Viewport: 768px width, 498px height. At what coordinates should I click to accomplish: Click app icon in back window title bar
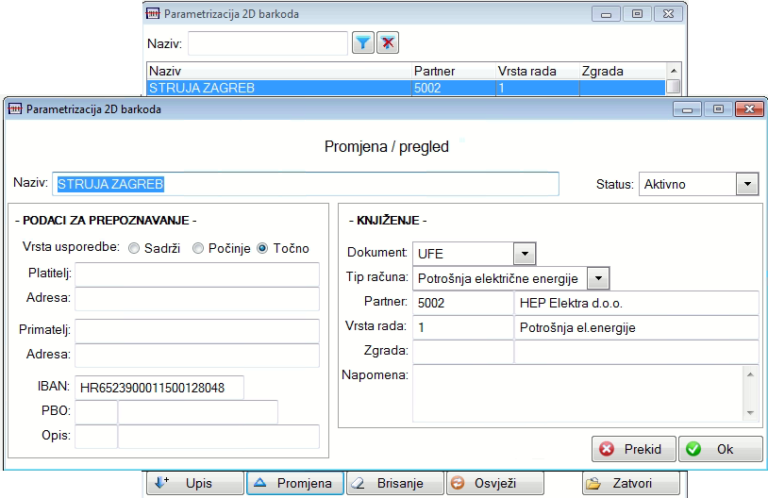[153, 14]
